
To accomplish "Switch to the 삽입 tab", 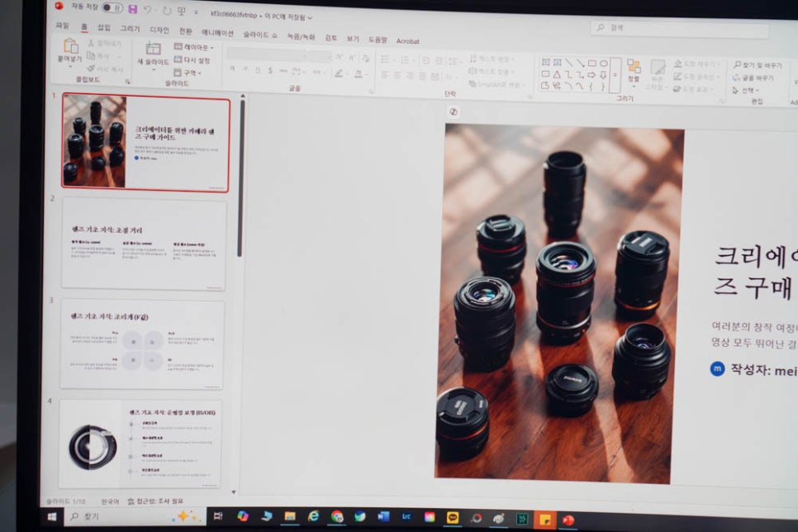I will (x=104, y=27).
